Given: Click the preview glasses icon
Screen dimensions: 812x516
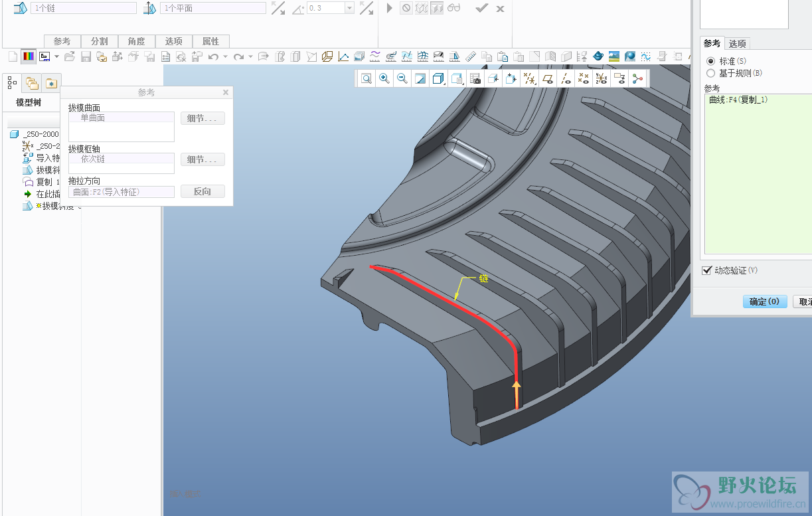Looking at the screenshot, I should coord(454,8).
